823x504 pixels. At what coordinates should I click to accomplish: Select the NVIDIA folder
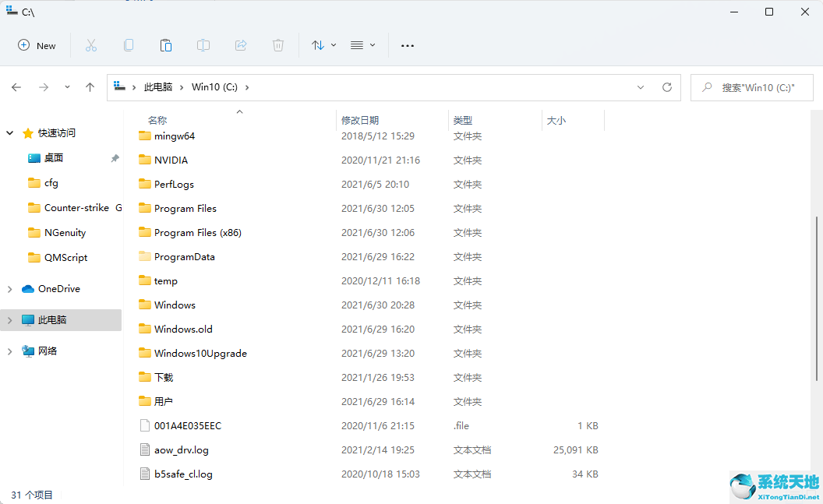(171, 160)
